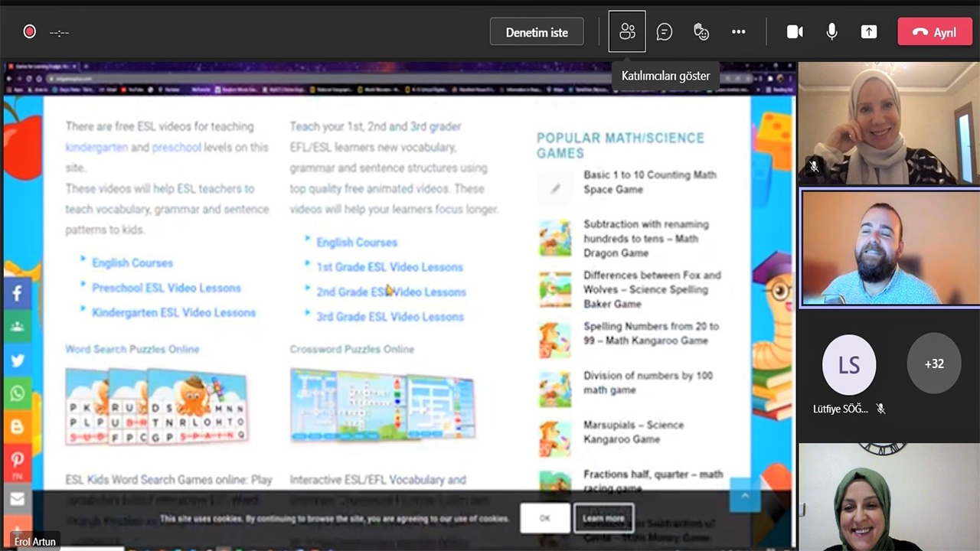Open the reactions and raise hand menu

[701, 31]
